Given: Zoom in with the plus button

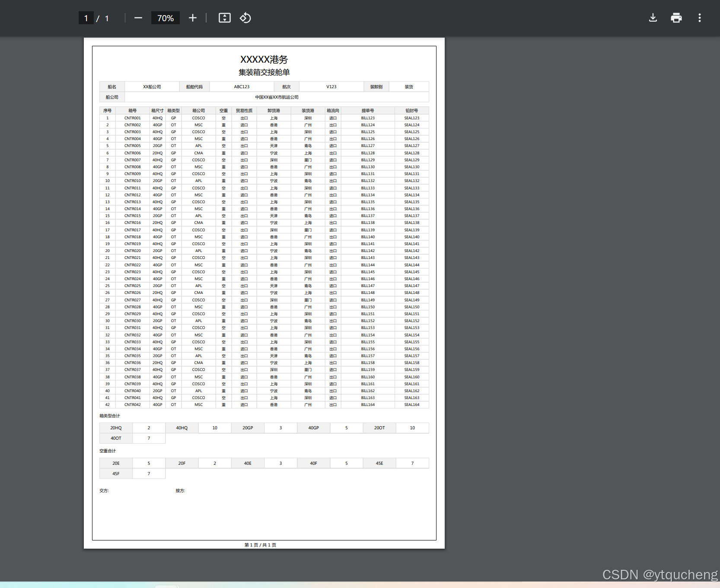Looking at the screenshot, I should (193, 18).
